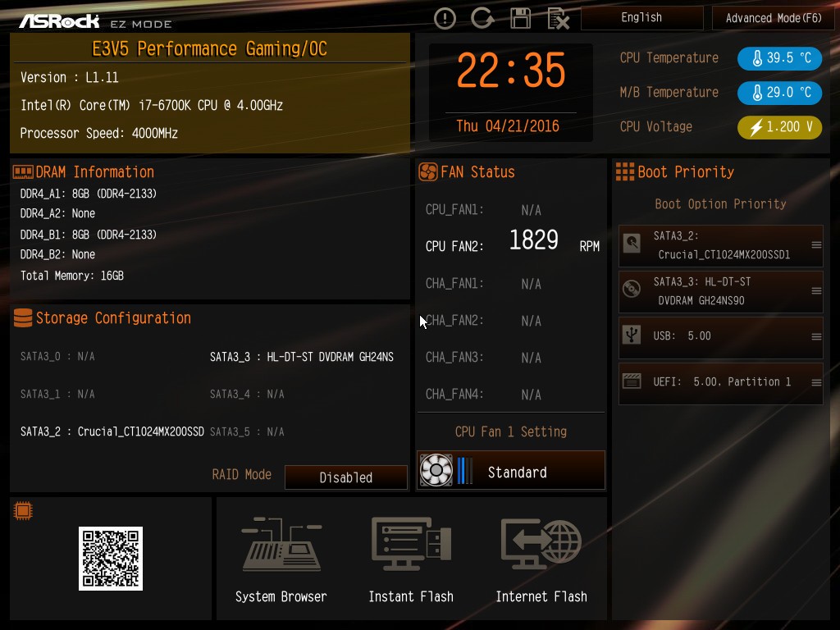This screenshot has width=840, height=630.
Task: Switch to Advanced Mode (F6)
Action: [773, 18]
